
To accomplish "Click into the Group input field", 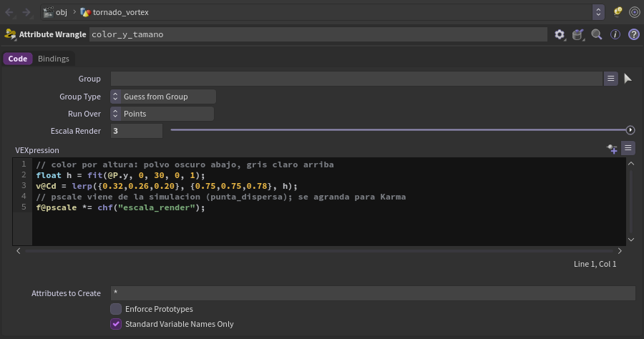I will click(x=356, y=79).
